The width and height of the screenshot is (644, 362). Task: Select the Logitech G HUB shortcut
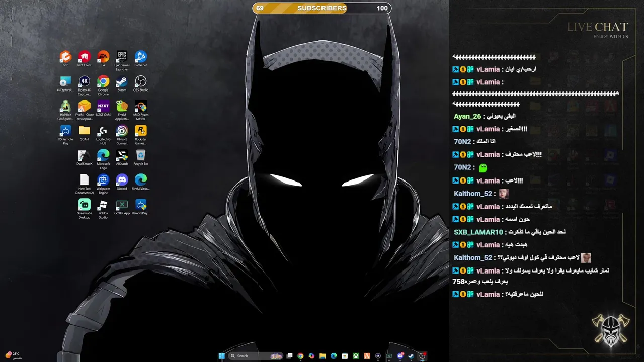(103, 135)
